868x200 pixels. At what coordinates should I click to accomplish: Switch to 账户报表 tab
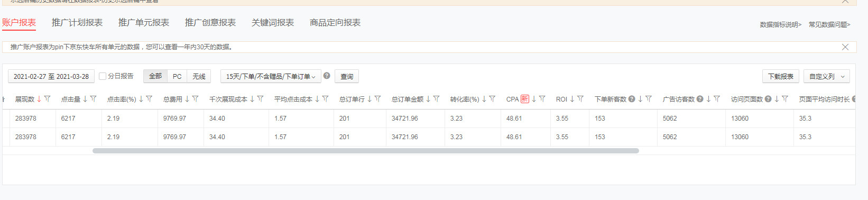point(19,23)
